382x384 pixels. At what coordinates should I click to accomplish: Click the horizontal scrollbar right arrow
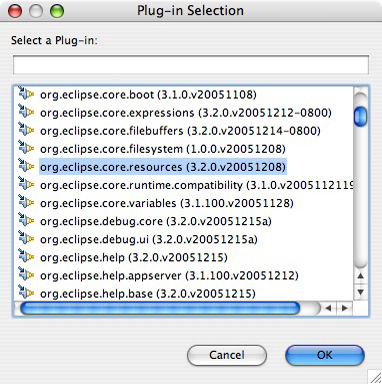click(345, 308)
